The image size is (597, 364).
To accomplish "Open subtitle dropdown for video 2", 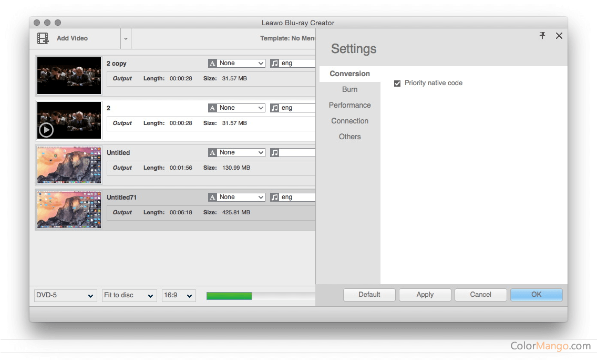I will (241, 108).
